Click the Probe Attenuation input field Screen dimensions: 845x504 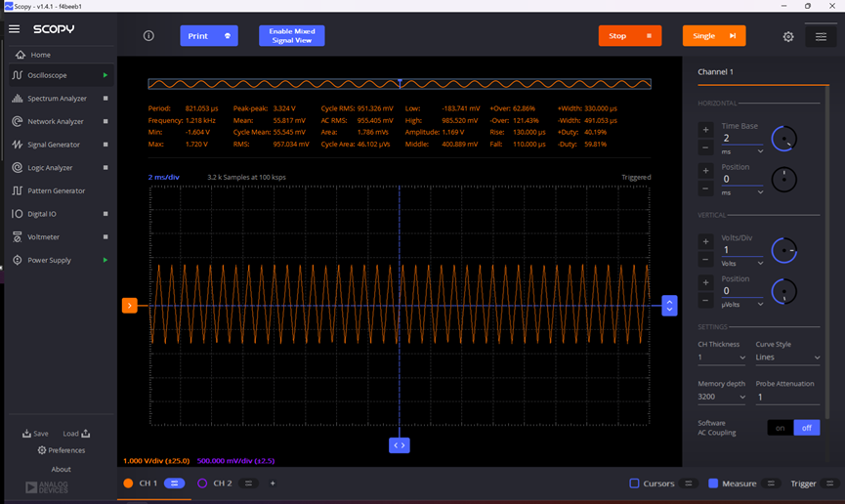click(x=787, y=398)
